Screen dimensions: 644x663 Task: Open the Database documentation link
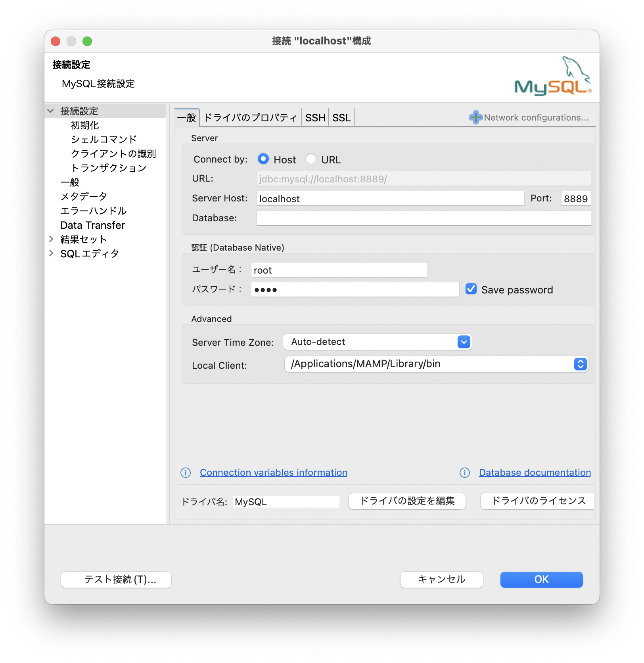[535, 473]
